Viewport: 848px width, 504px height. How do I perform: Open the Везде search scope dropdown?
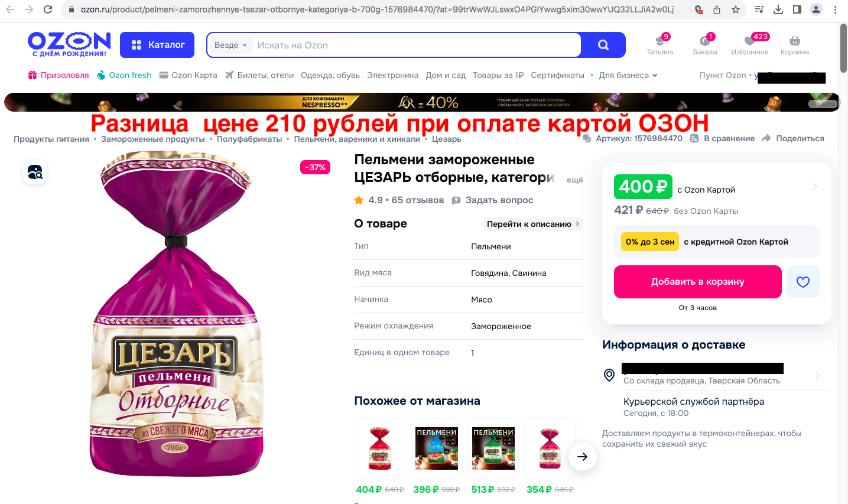point(230,45)
